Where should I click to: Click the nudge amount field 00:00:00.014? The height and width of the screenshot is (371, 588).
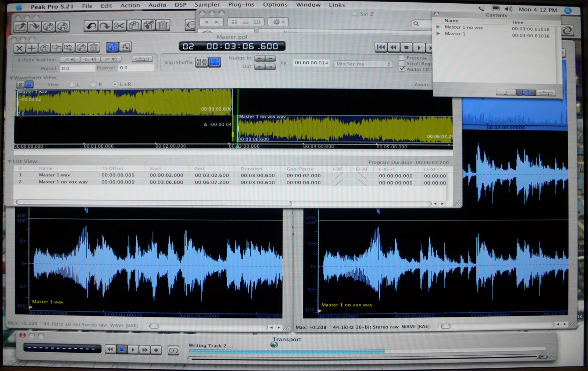point(311,63)
